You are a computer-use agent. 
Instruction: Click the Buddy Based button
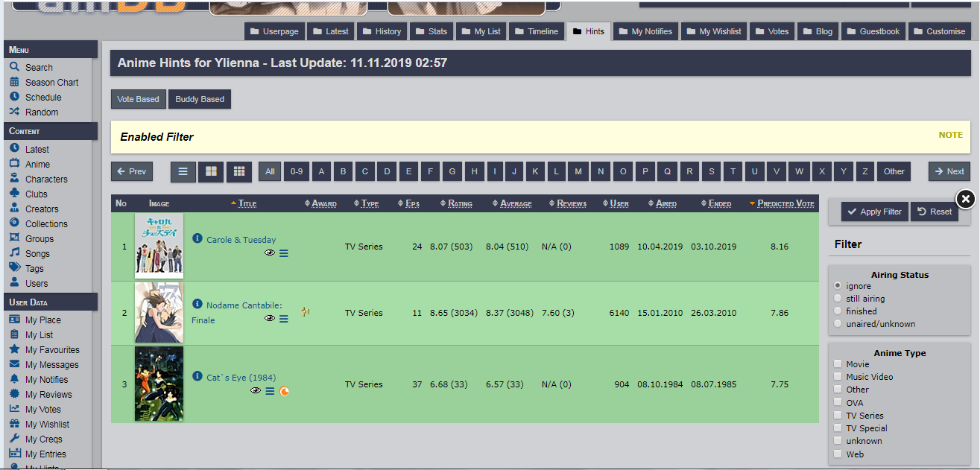200,99
